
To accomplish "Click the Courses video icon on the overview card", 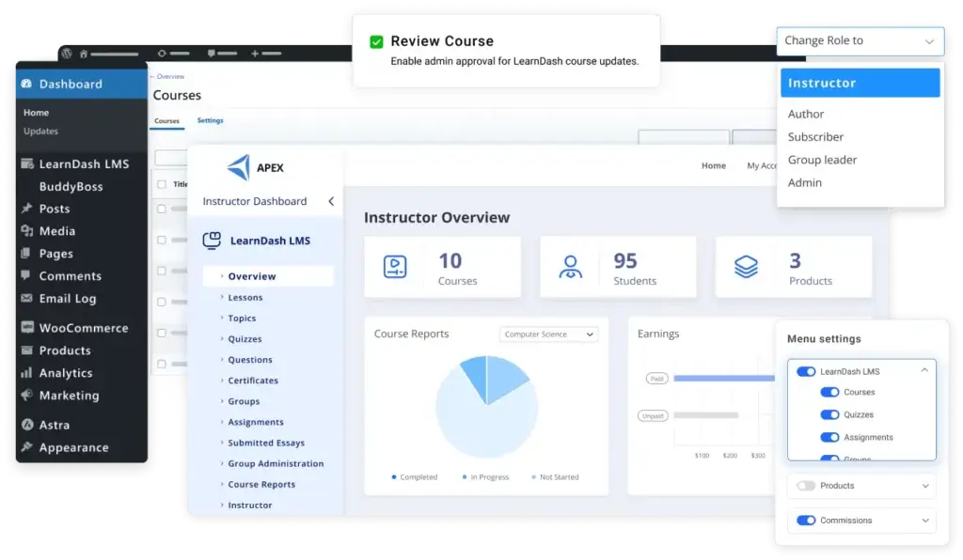I will 395,267.
